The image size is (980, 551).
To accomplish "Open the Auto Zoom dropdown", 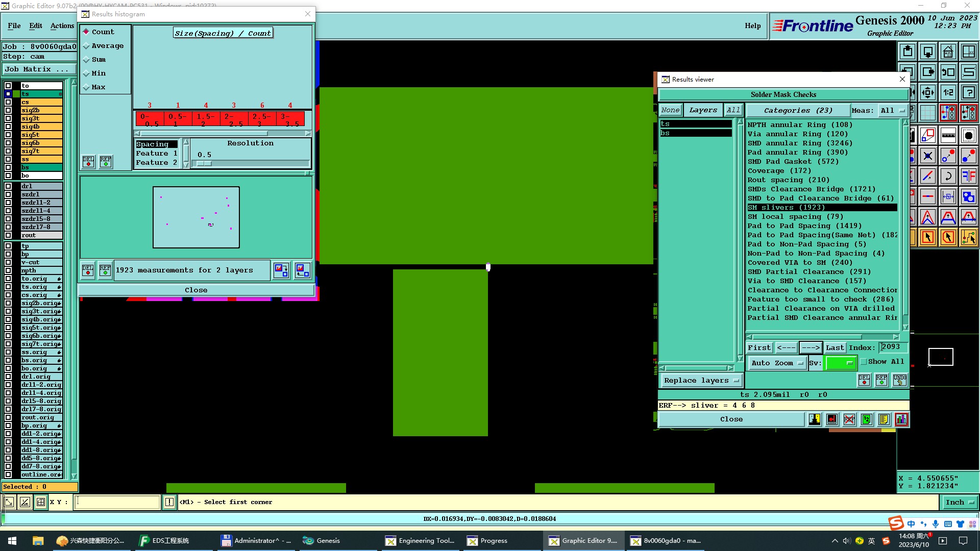I will tap(776, 363).
